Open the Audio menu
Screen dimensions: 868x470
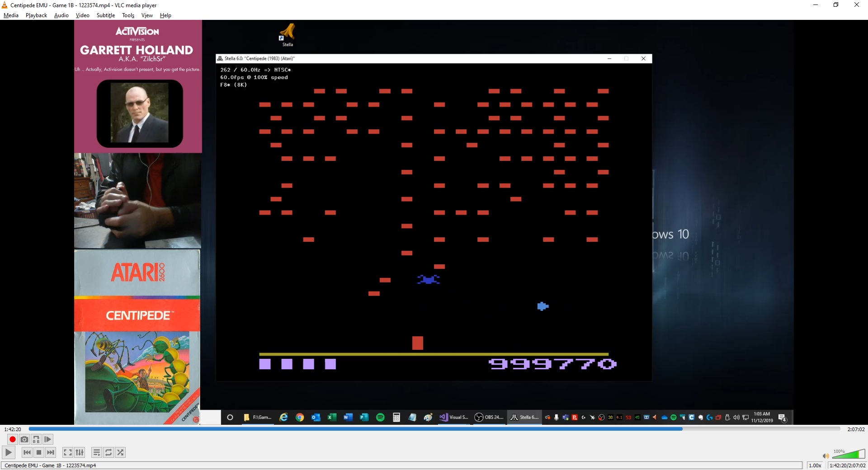61,15
